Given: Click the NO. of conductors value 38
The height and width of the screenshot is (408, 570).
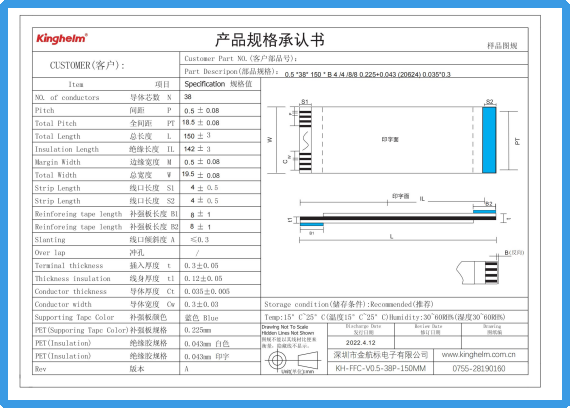Looking at the screenshot, I should point(188,97).
